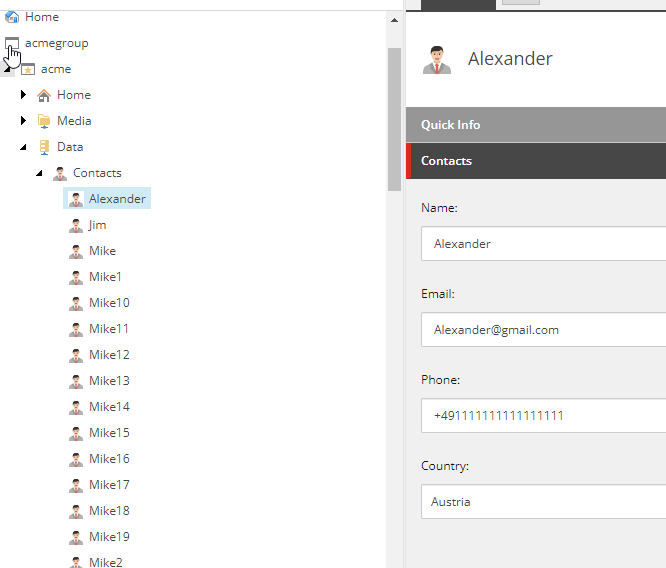This screenshot has width=666, height=568.
Task: Click the person icon beside Mike12
Action: click(x=76, y=355)
